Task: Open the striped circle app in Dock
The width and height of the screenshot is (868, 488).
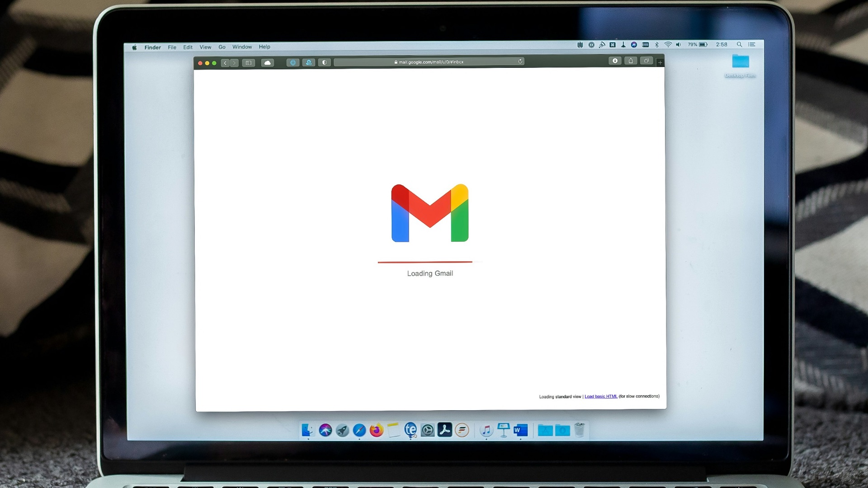Action: point(462,430)
